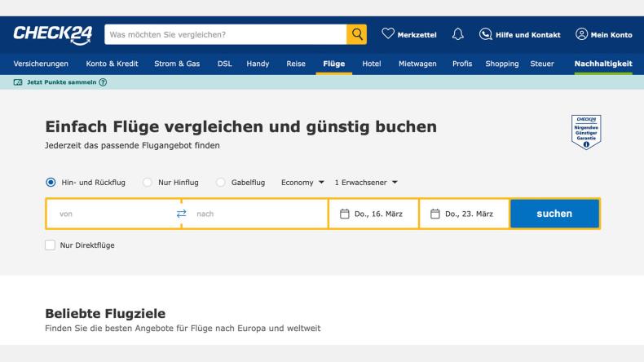Go to the CHECK24 logo homepage
The width and height of the screenshot is (644, 362).
coord(53,34)
